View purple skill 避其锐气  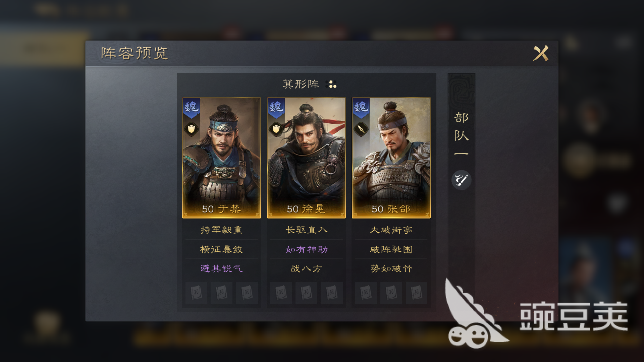pyautogui.click(x=221, y=268)
